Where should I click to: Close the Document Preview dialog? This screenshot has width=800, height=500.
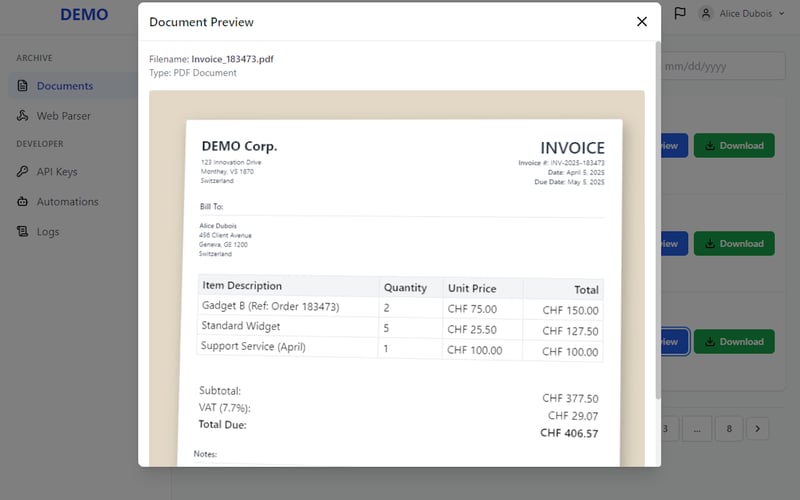point(641,21)
